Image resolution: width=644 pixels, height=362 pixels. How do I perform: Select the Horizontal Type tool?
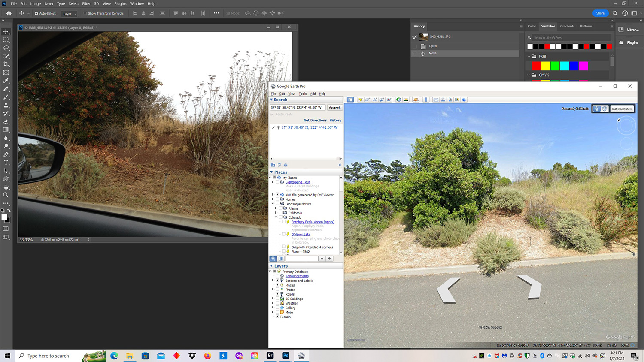6,163
